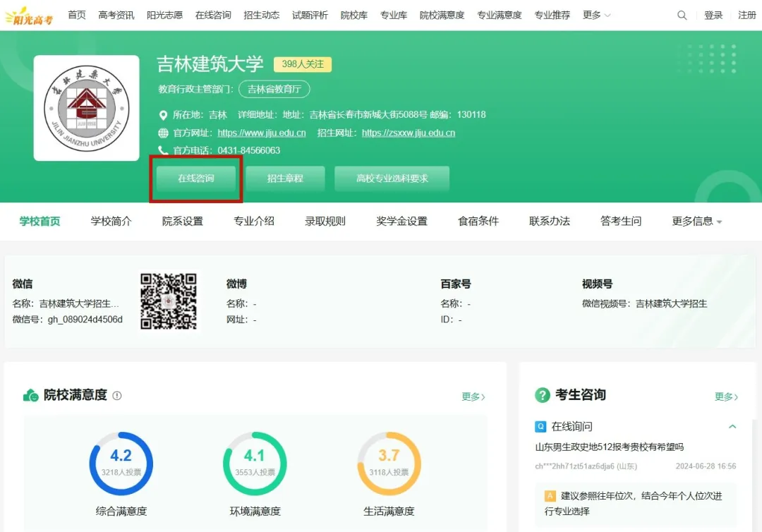Click the 注册 register link
762x532 pixels.
[746, 15]
